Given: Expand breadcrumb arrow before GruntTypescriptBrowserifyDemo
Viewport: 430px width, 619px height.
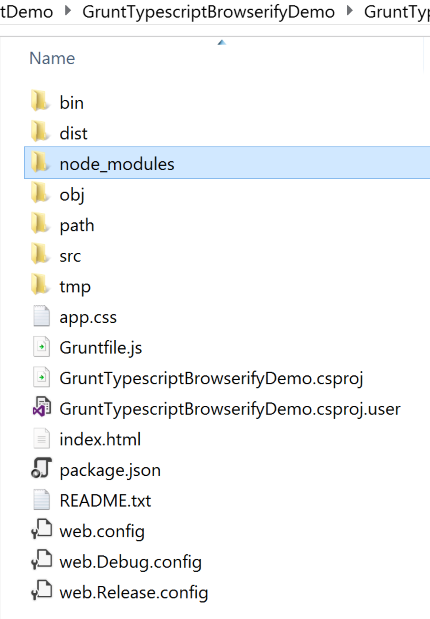Looking at the screenshot, I should click(x=68, y=11).
